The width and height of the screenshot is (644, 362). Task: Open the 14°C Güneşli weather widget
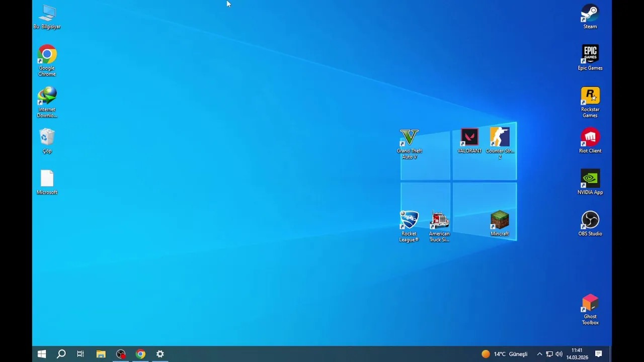(x=505, y=354)
